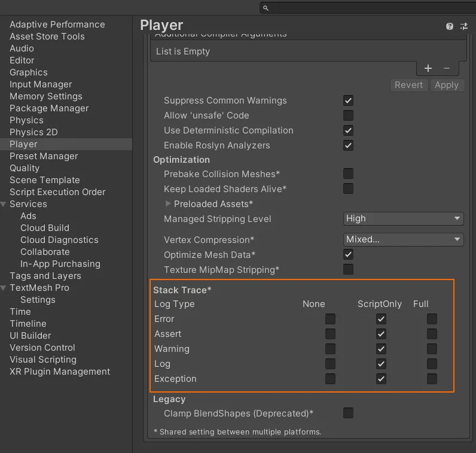The width and height of the screenshot is (476, 453).
Task: Select Physics 2D settings
Action: pyautogui.click(x=33, y=132)
